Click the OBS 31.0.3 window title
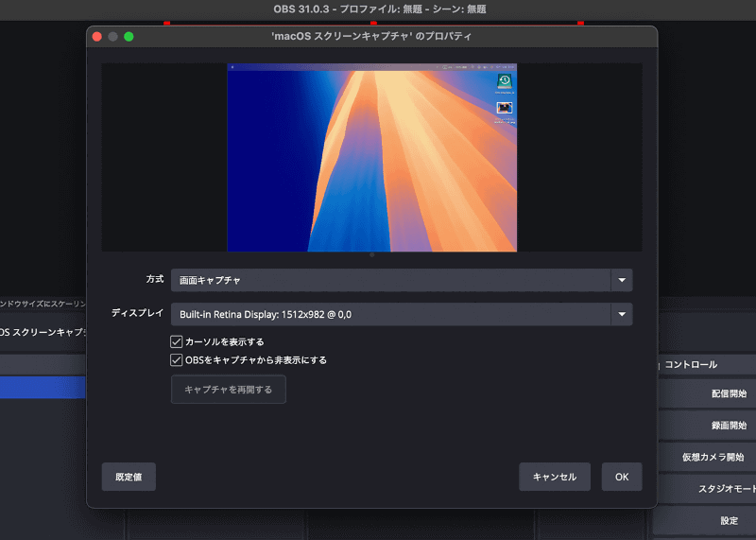This screenshot has height=540, width=756. click(380, 9)
